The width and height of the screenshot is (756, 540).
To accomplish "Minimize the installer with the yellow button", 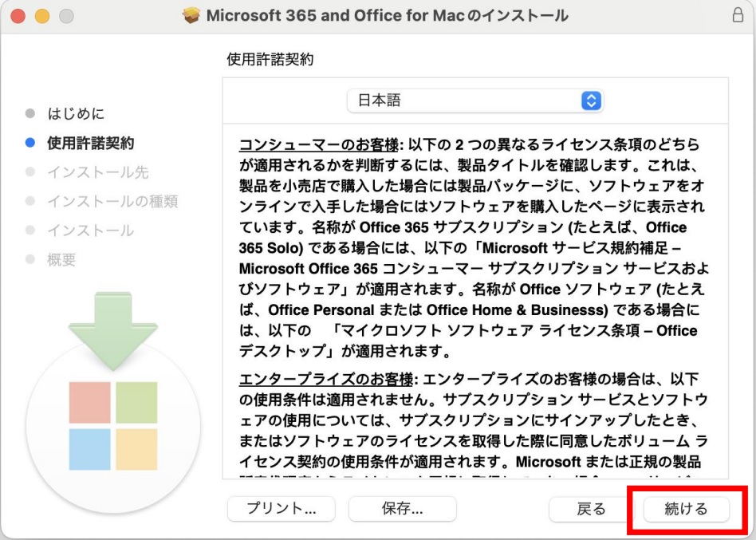I will [42, 16].
